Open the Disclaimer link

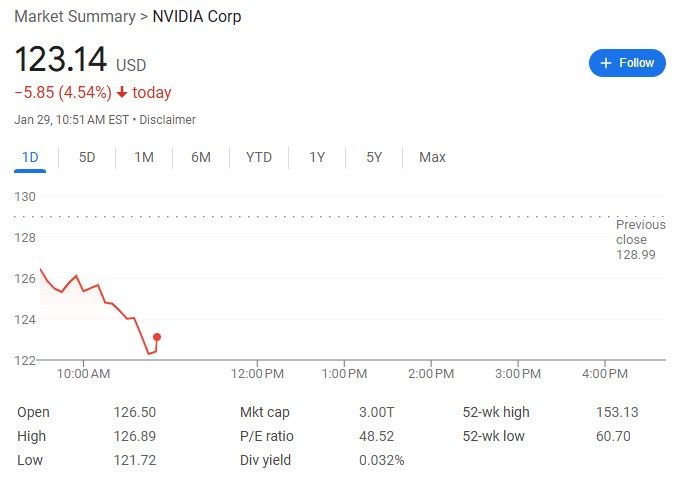[x=167, y=120]
